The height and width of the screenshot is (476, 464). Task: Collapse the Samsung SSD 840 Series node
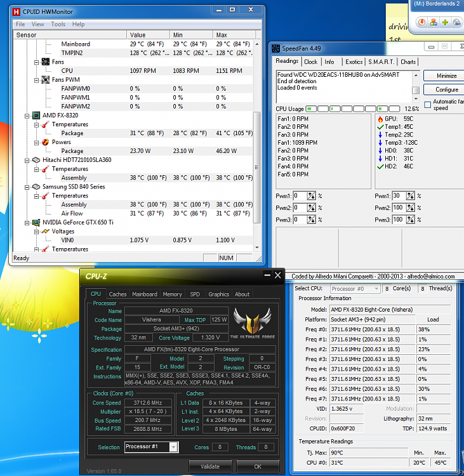(27, 187)
